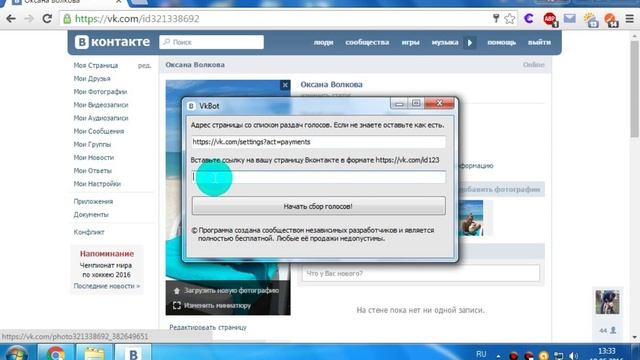Open 'Моя Страница' in sidebar
Viewport: 640px width, 360px height.
point(96,65)
